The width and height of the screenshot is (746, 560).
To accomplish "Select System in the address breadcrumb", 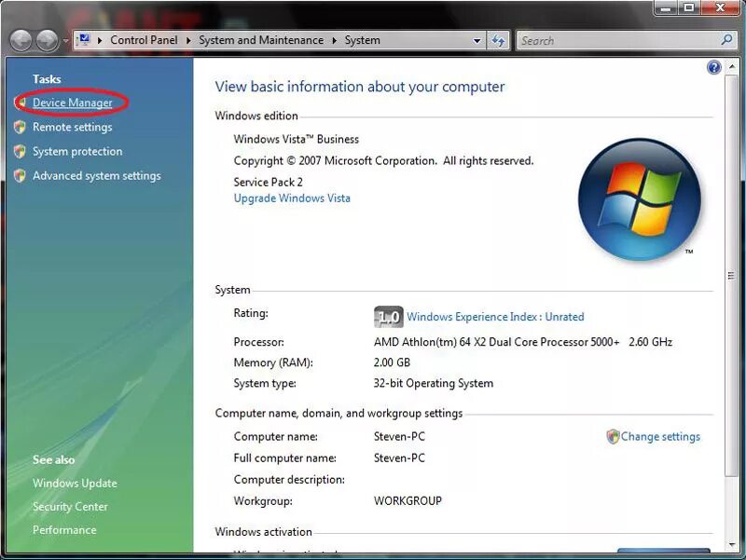I will 362,40.
